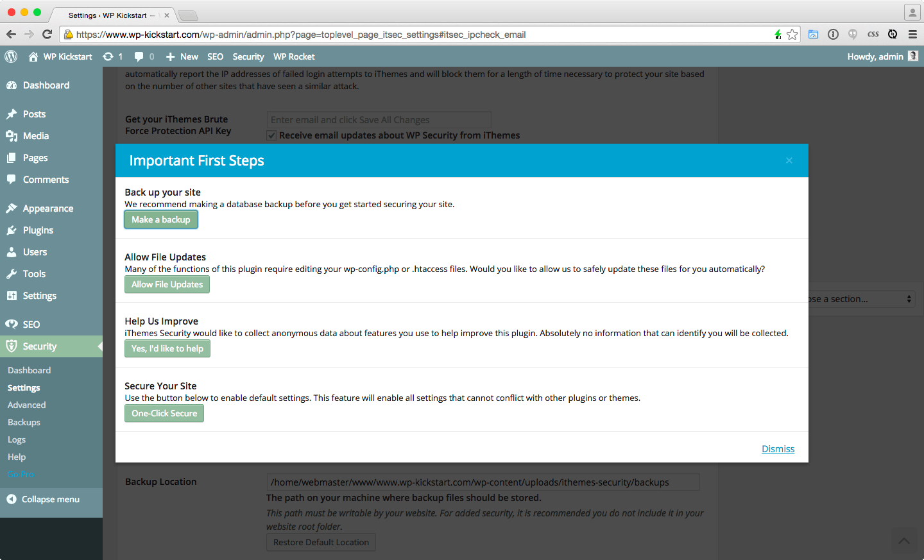Click the Allow File Updates button
The width and height of the screenshot is (924, 560).
[167, 284]
